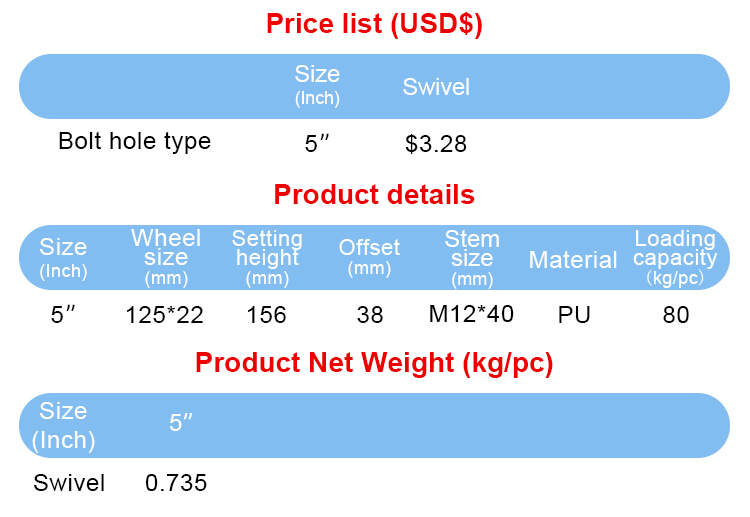Click the "Product Net Weight (kg/pc)" heading
The image size is (750, 517).
(x=374, y=363)
